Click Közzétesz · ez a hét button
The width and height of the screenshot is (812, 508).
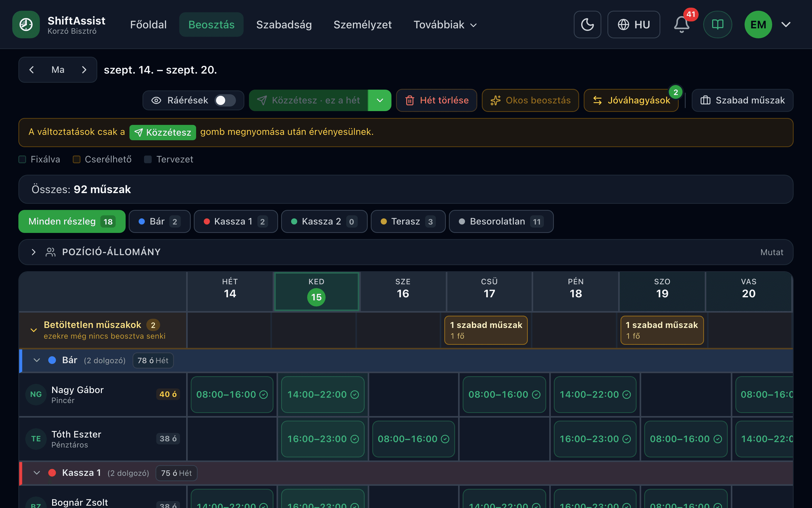[308, 100]
